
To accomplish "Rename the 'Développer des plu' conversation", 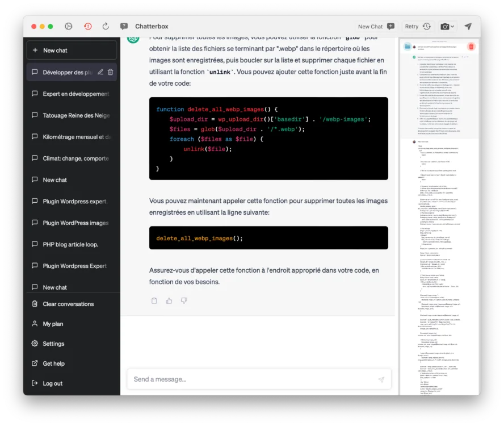I will pyautogui.click(x=100, y=72).
